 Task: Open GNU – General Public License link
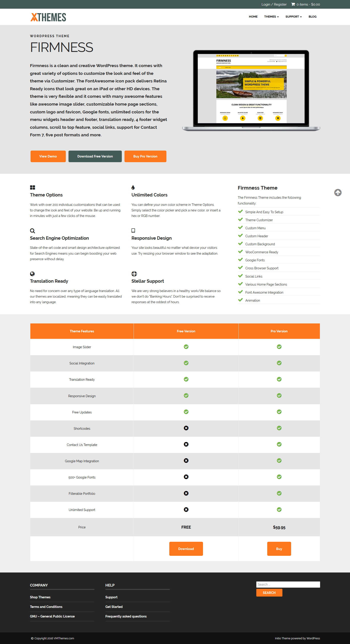click(52, 616)
